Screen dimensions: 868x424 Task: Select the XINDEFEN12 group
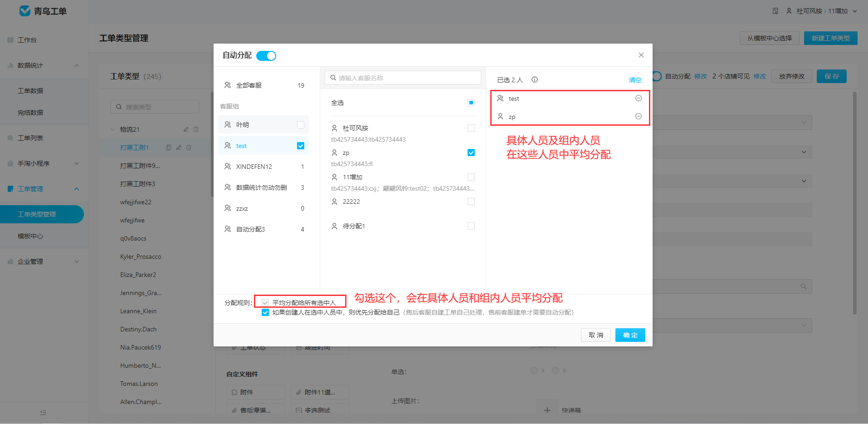[x=263, y=167]
